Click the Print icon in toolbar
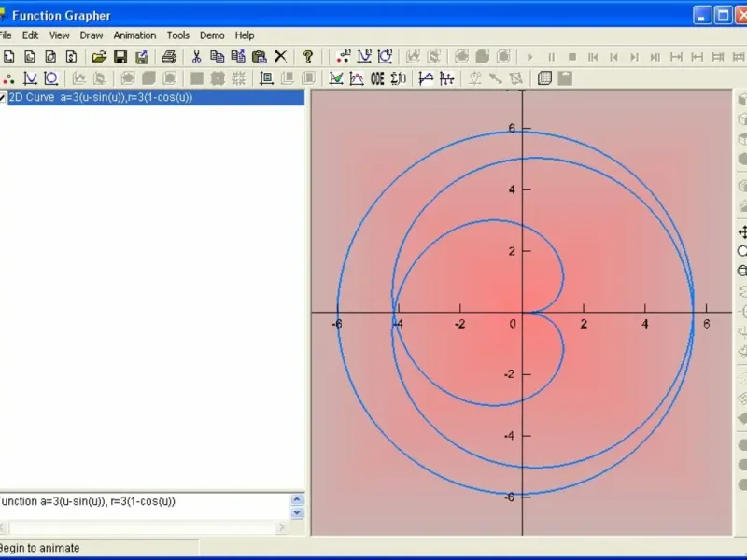Screen dimensions: 747x560 coord(169,57)
